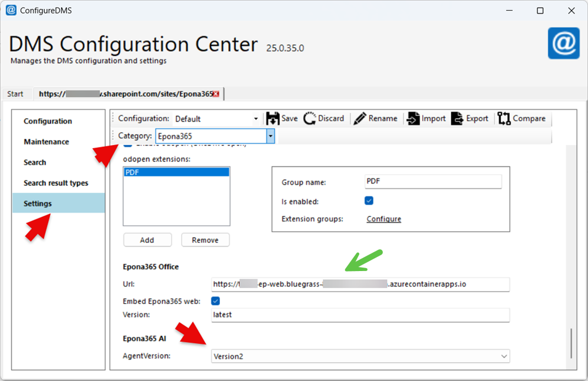This screenshot has width=588, height=381.
Task: Click the Save label in the toolbar
Action: [x=289, y=119]
